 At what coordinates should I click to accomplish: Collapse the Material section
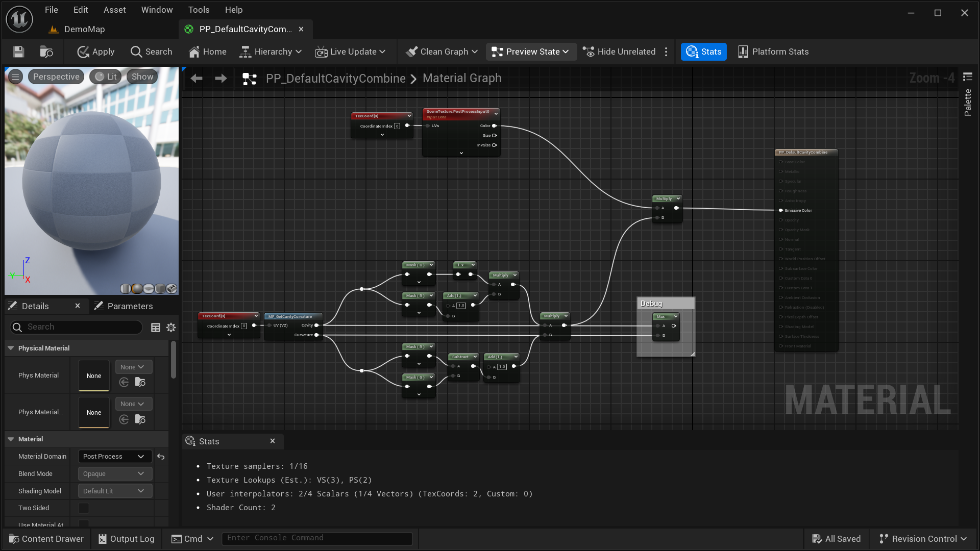[x=11, y=439]
